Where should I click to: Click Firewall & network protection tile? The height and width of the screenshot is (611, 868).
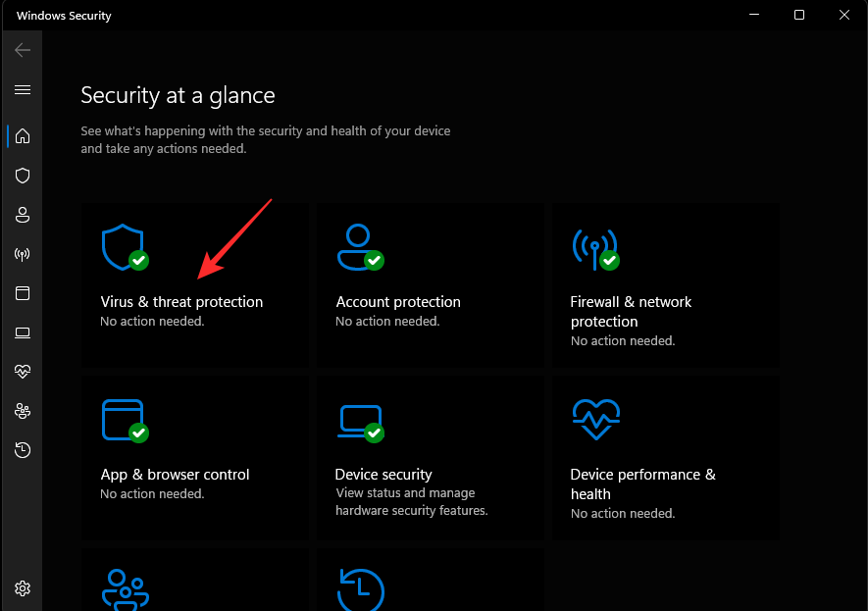664,284
